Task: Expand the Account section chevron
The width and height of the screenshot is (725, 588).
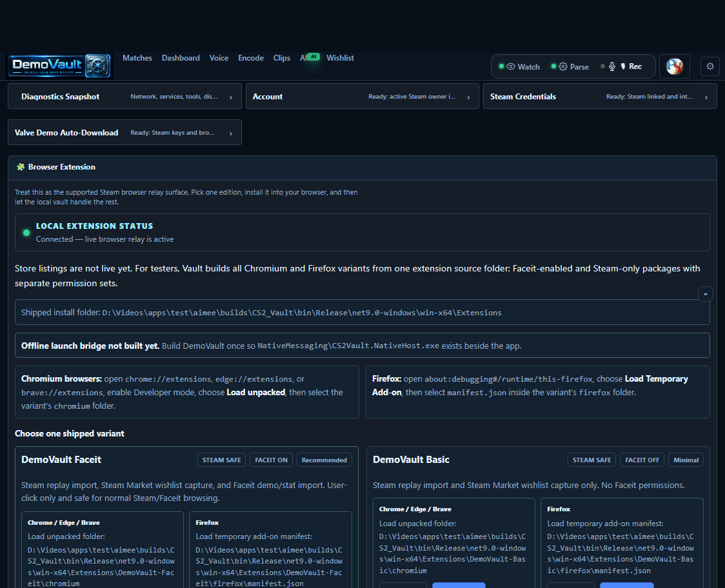Action: pos(468,97)
